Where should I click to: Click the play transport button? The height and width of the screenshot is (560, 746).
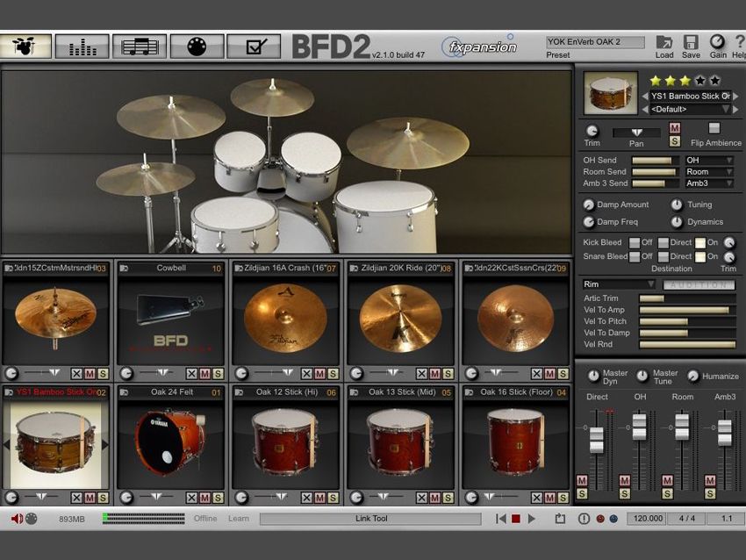pos(532,519)
